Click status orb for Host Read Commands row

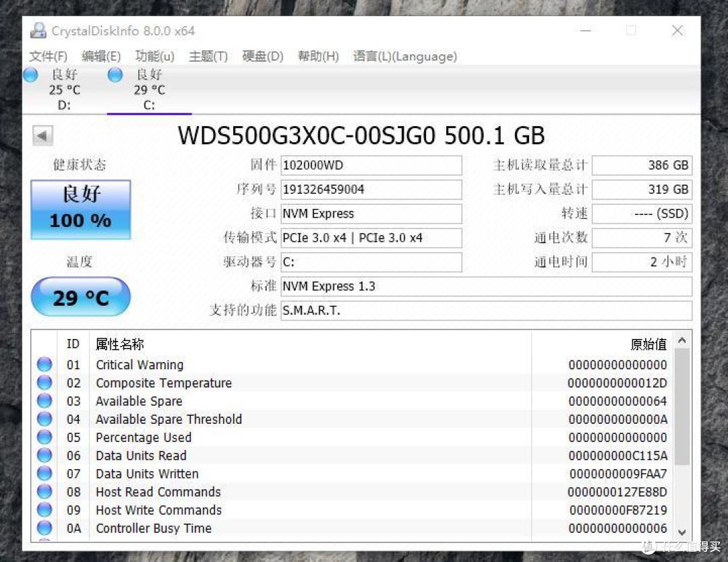pos(44,491)
